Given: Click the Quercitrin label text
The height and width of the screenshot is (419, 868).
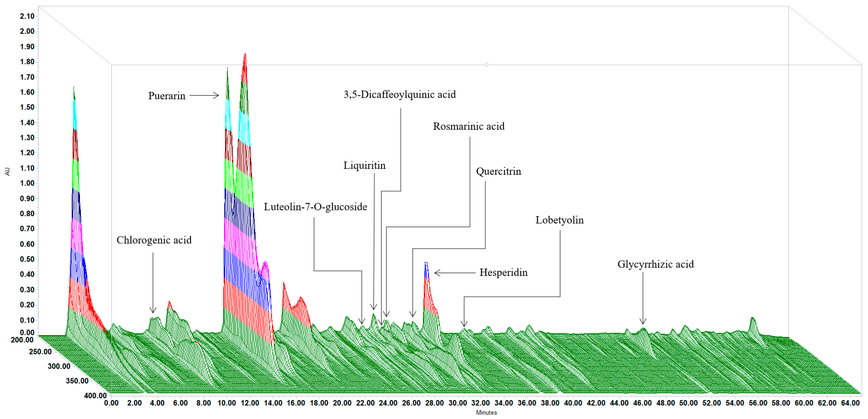Looking at the screenshot, I should [498, 172].
